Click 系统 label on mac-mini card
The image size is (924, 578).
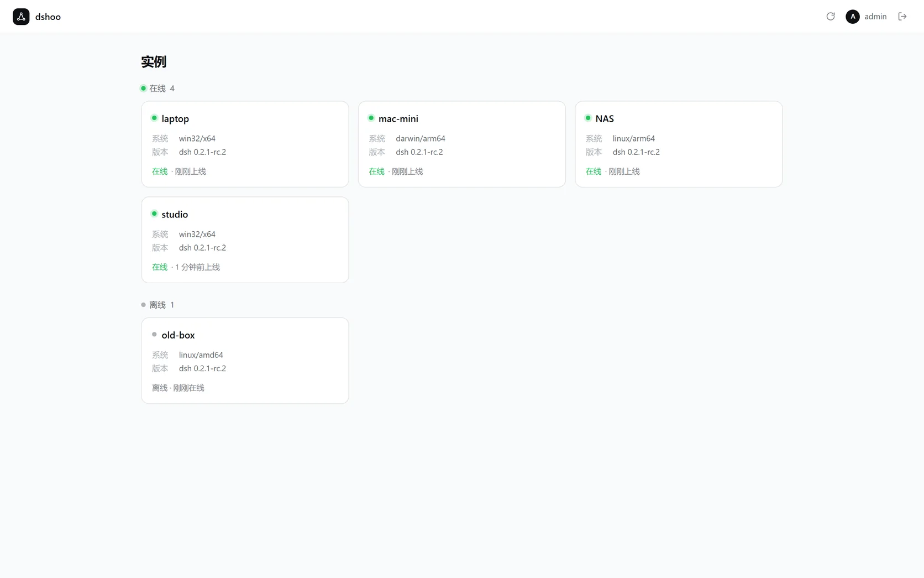pos(377,139)
